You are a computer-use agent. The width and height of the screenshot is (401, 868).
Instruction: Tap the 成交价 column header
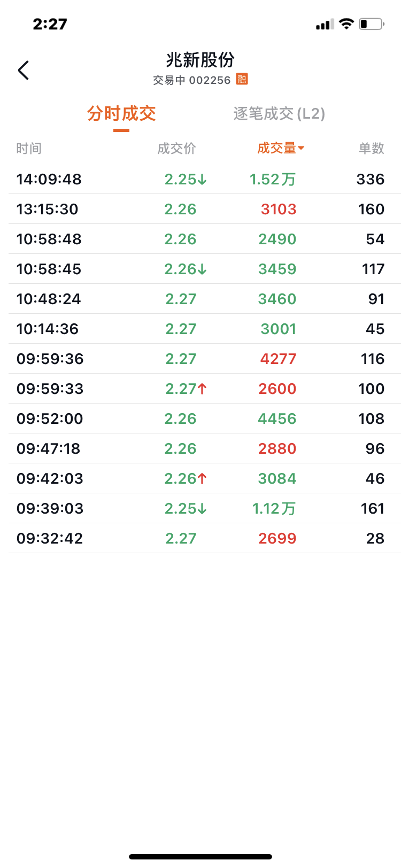tap(176, 148)
